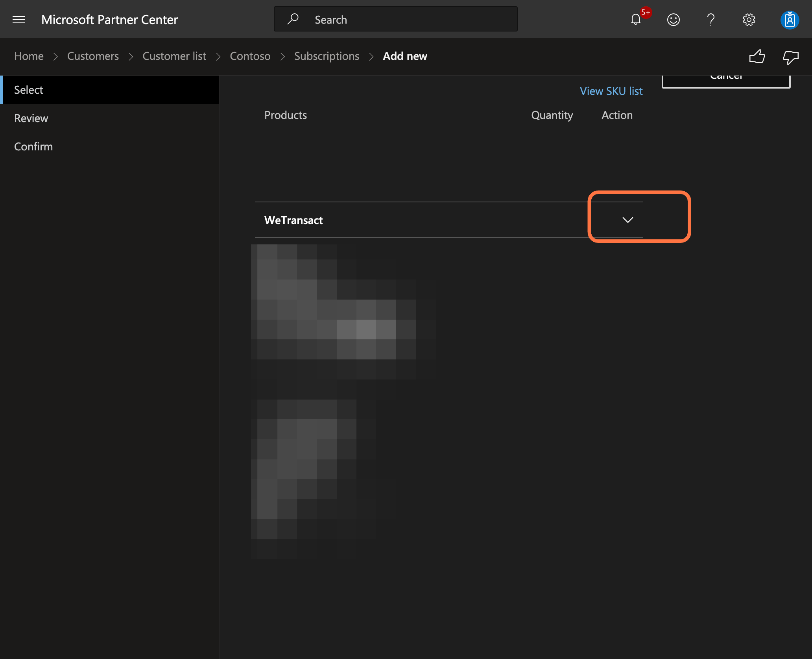
Task: Open the settings gear
Action: pos(749,19)
